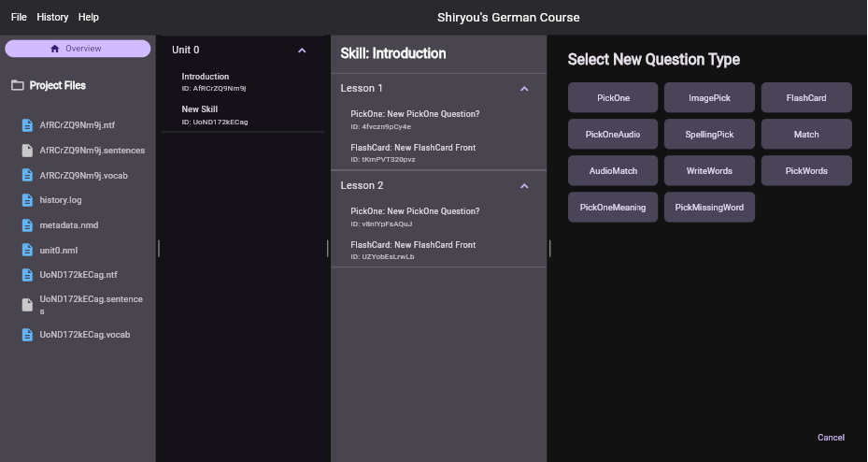Open the File menu

[19, 17]
